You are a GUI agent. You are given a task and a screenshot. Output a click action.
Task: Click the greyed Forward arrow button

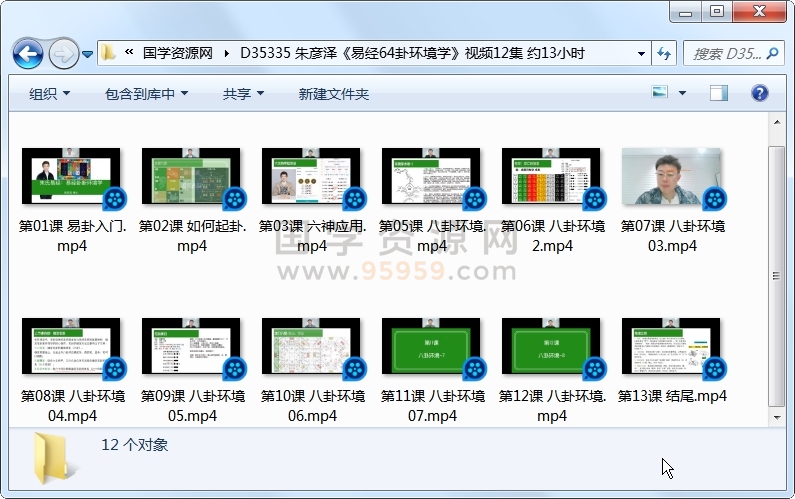point(64,53)
